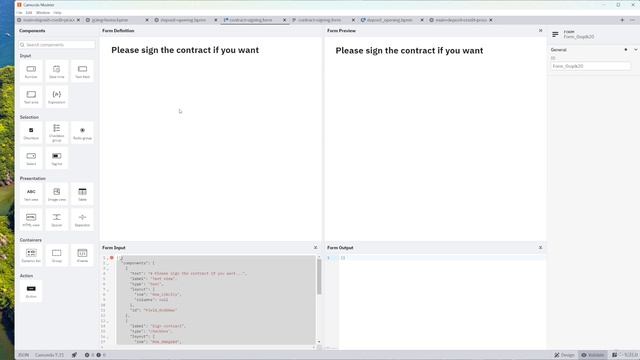Viewport: 640px width, 360px height.
Task: Select the Separator component
Action: pyautogui.click(x=82, y=220)
